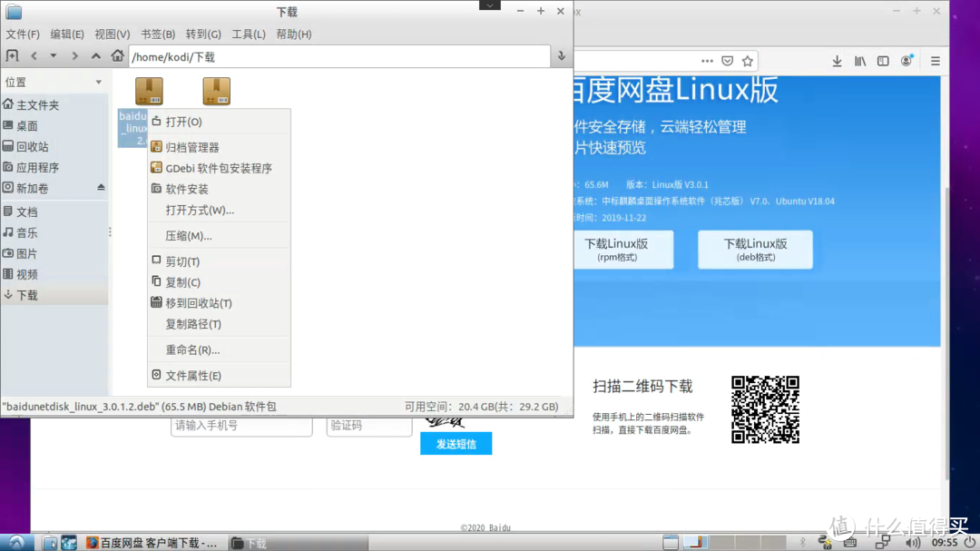Viewport: 980px width, 551px height.
Task: Click the 请输入手机号 phone number field
Action: [x=241, y=426]
